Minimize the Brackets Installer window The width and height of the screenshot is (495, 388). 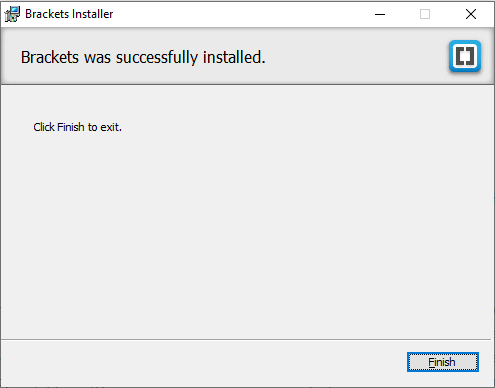click(380, 14)
